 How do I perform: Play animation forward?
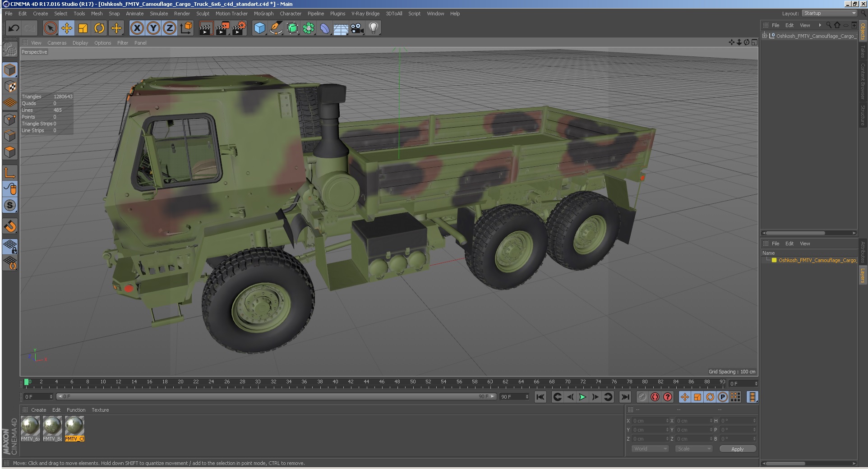click(x=582, y=397)
